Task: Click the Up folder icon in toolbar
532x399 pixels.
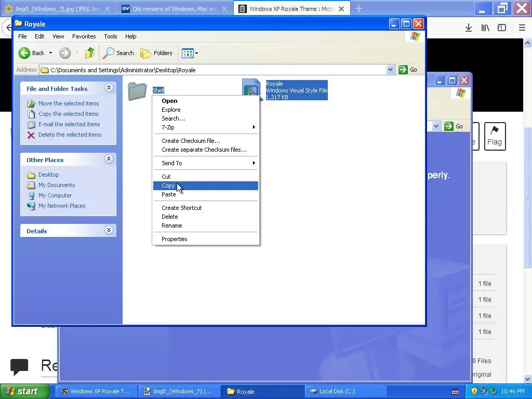Action: click(90, 53)
